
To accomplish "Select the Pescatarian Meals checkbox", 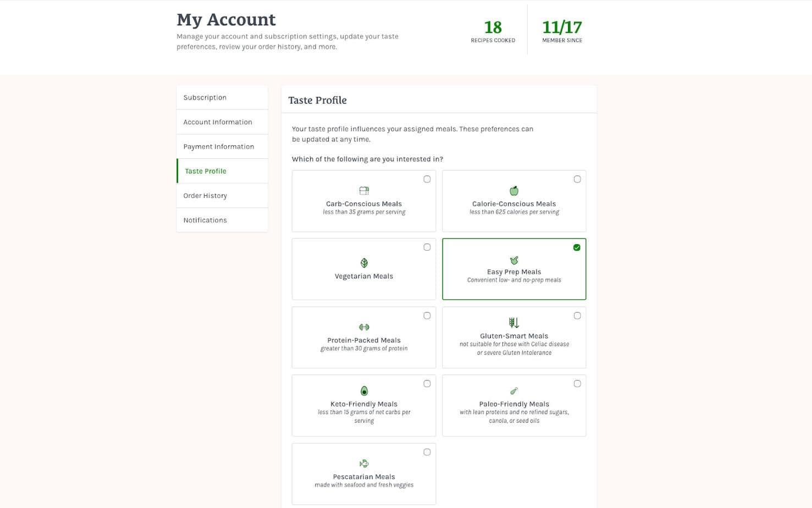I will pos(427,452).
